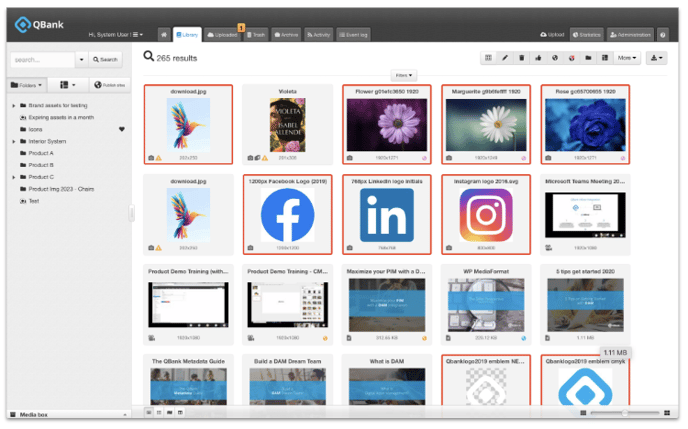Viewport: 688px width, 429px height.
Task: Open the download options dropdown
Action: pyautogui.click(x=656, y=58)
